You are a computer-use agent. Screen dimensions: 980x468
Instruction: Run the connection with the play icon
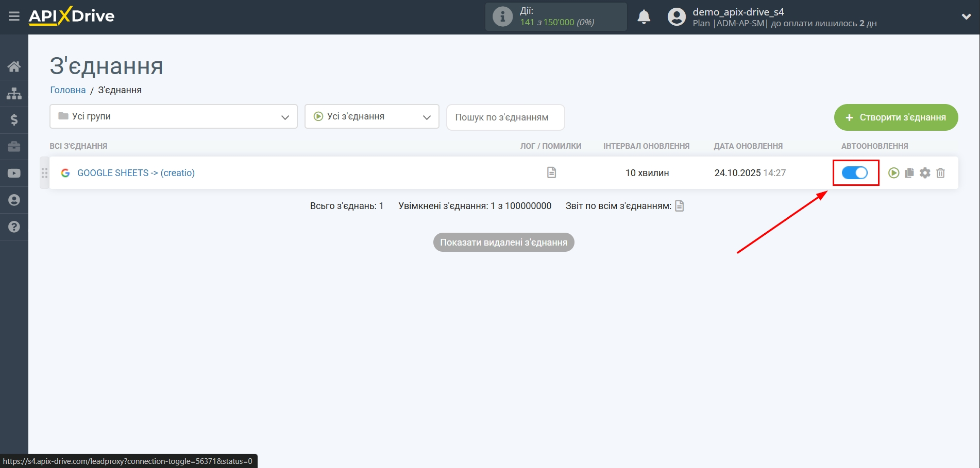[893, 173]
